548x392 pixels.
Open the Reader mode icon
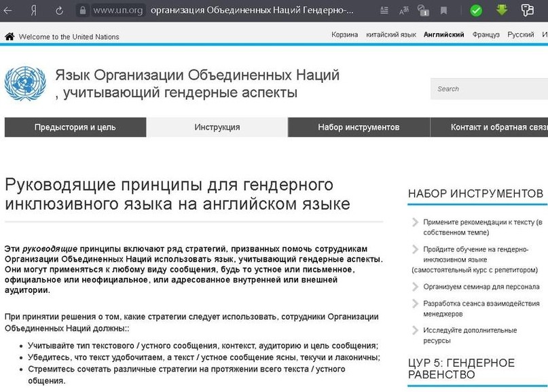[384, 10]
